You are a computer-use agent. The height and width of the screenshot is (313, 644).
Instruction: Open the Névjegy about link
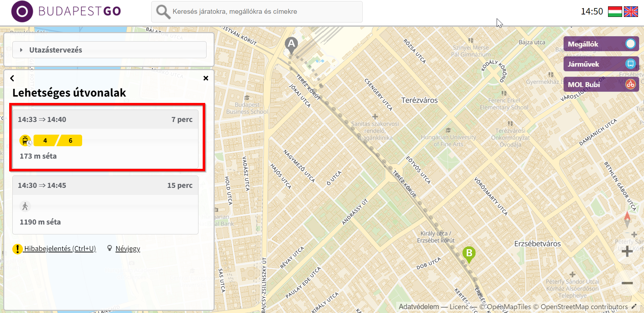coord(128,249)
